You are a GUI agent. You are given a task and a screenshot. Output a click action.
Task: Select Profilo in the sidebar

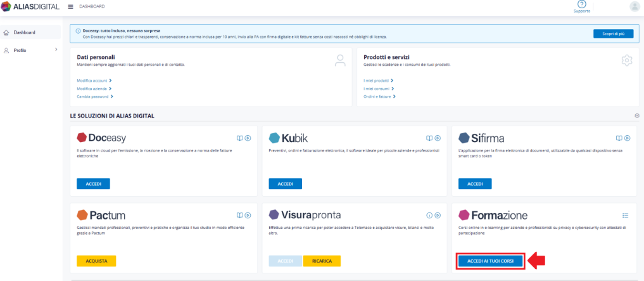pyautogui.click(x=31, y=50)
